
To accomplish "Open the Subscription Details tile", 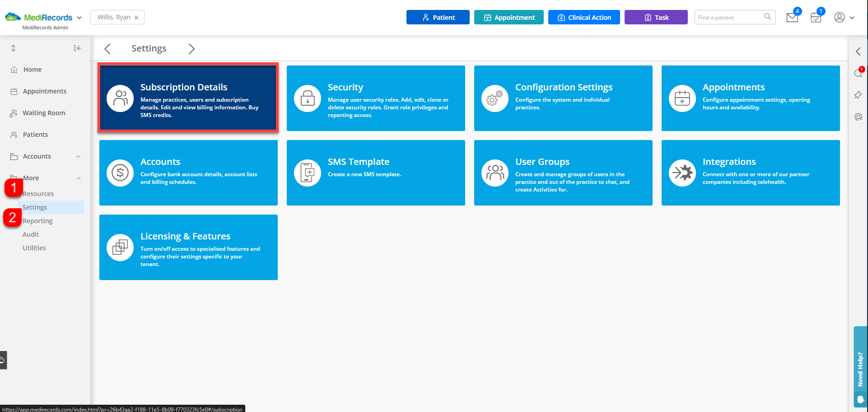I will [x=188, y=98].
